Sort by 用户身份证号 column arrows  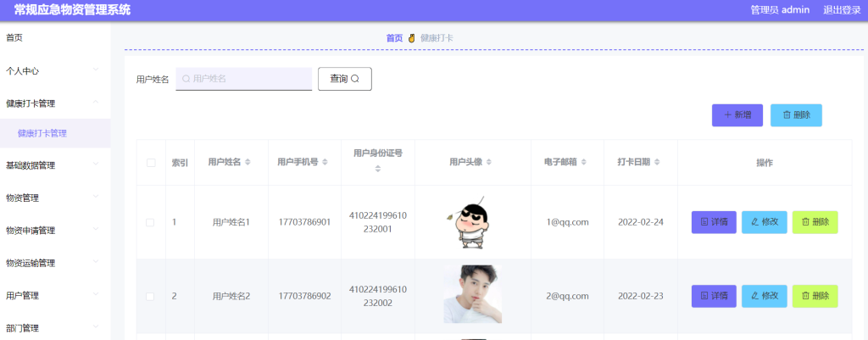[378, 169]
